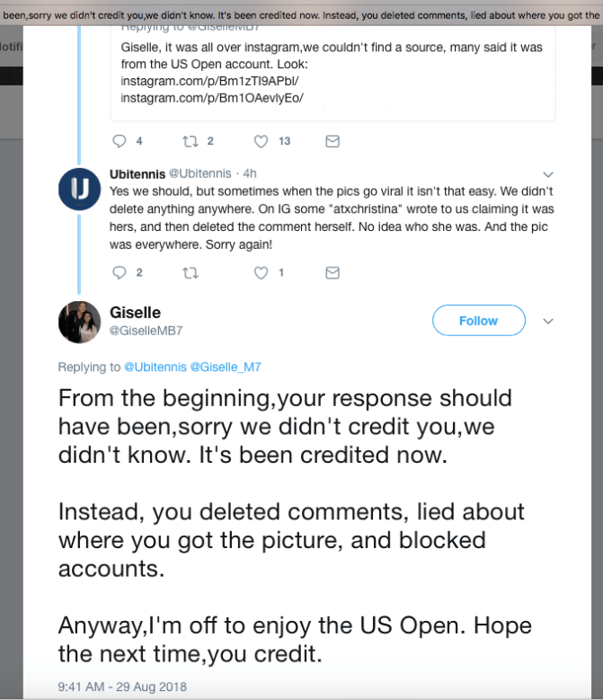The height and width of the screenshot is (700, 603).
Task: Open the 9:41 AM - 29 Aug 2018 timestamp
Action: coord(121,687)
